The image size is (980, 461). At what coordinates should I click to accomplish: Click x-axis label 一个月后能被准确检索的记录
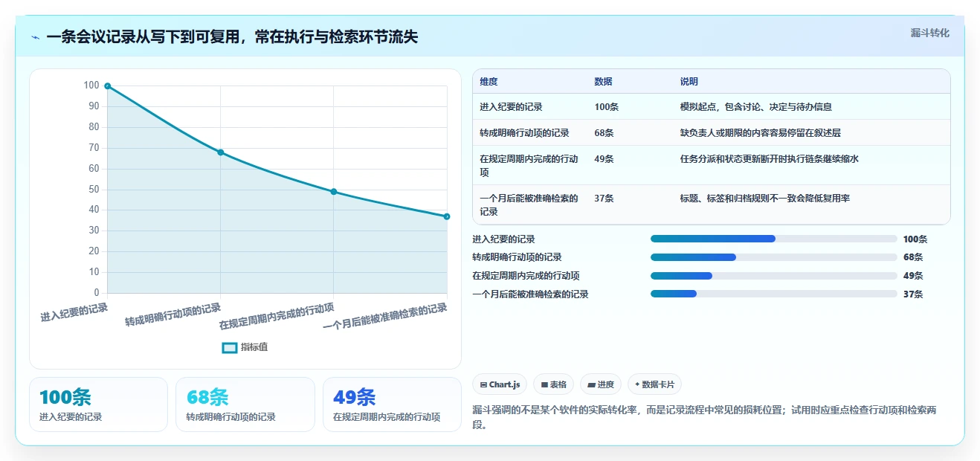point(384,318)
